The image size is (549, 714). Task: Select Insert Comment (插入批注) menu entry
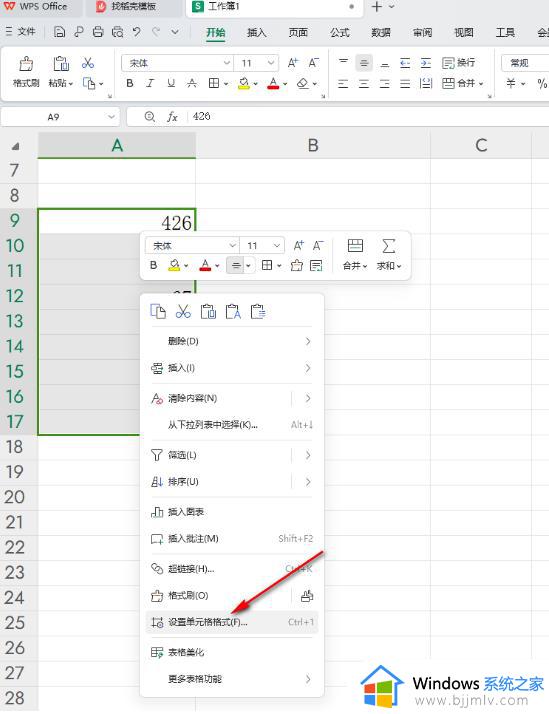click(232, 539)
